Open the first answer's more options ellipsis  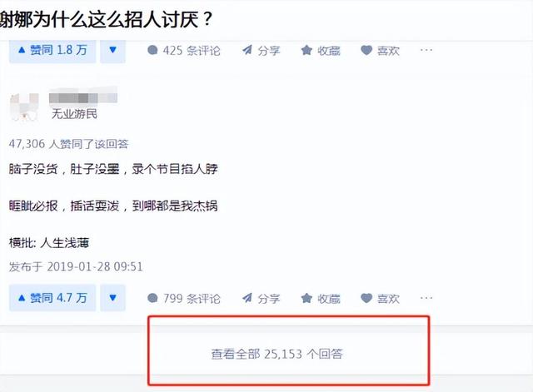pos(426,50)
